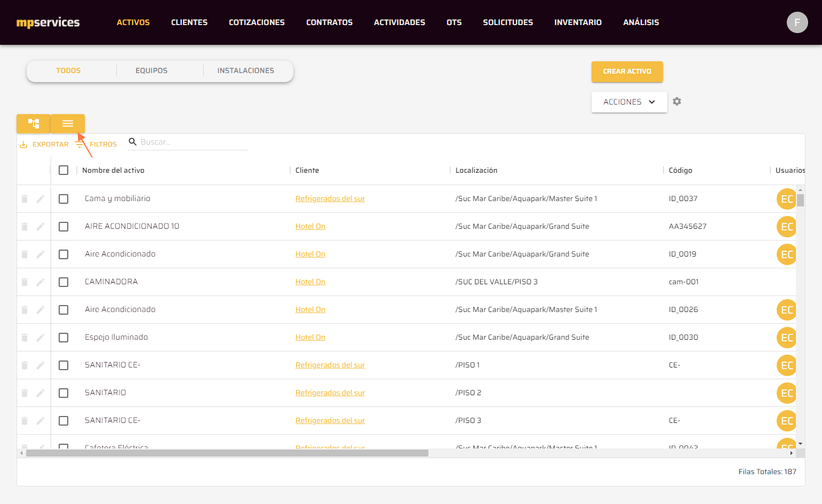Click vertical scrollbar down arrow

click(800, 444)
